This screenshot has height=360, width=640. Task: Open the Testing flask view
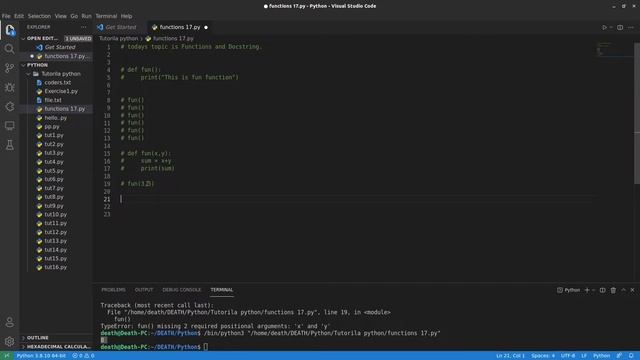9,145
